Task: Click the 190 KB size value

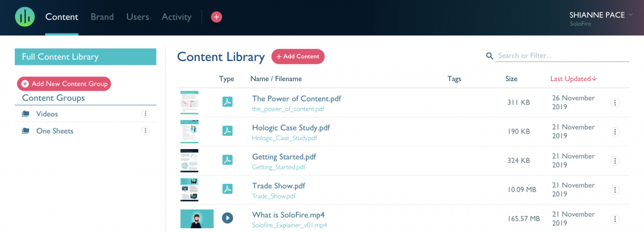Action: 518,132
